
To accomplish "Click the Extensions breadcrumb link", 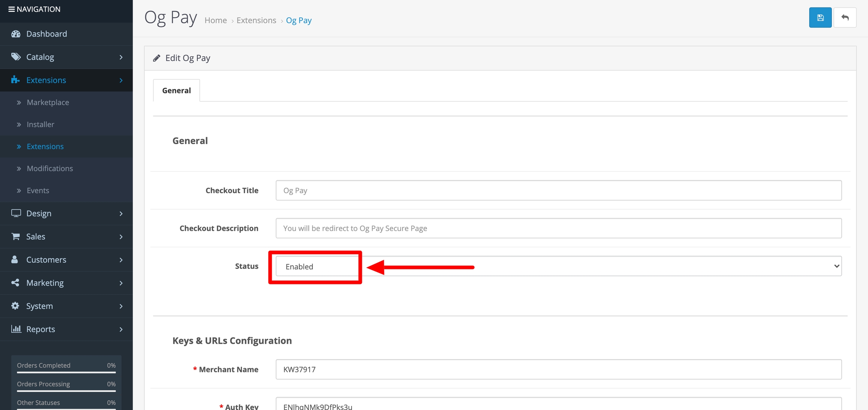I will [256, 20].
